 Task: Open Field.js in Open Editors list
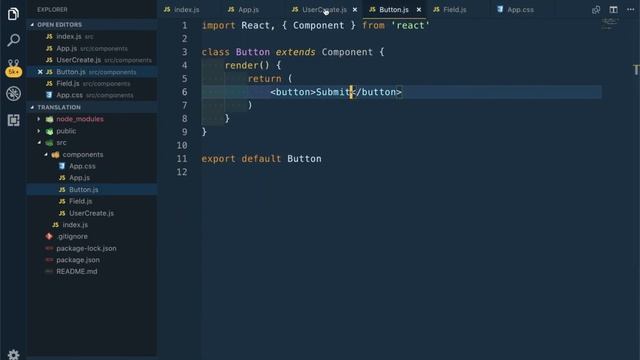(92, 83)
